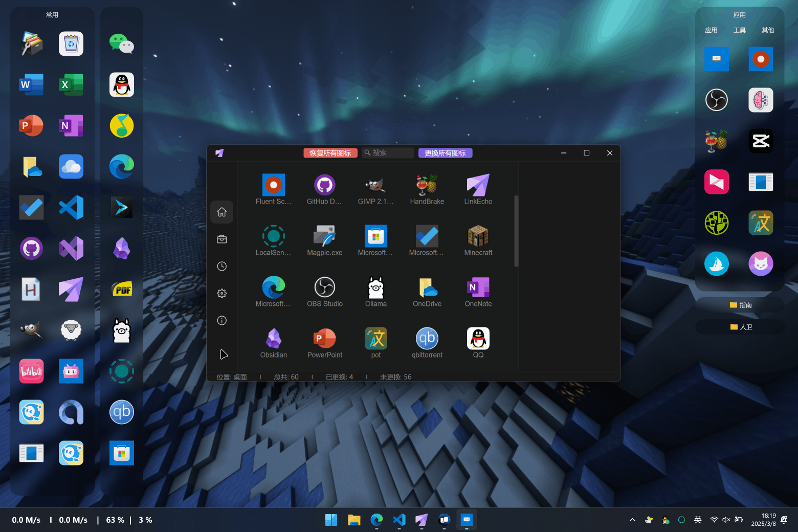The width and height of the screenshot is (798, 532).
Task: Open the settings gear in LinkEcho sidebar
Action: pyautogui.click(x=222, y=293)
